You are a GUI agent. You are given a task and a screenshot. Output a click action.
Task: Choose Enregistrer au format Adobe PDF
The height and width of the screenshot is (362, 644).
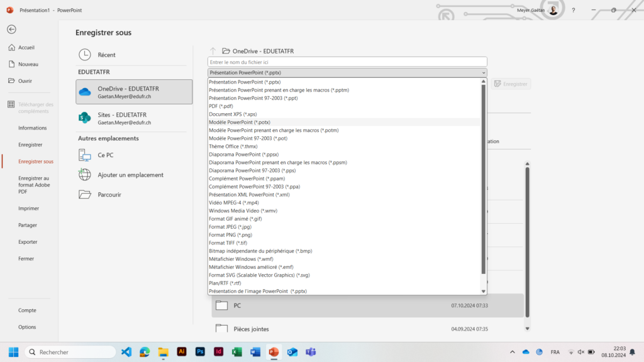point(34,185)
